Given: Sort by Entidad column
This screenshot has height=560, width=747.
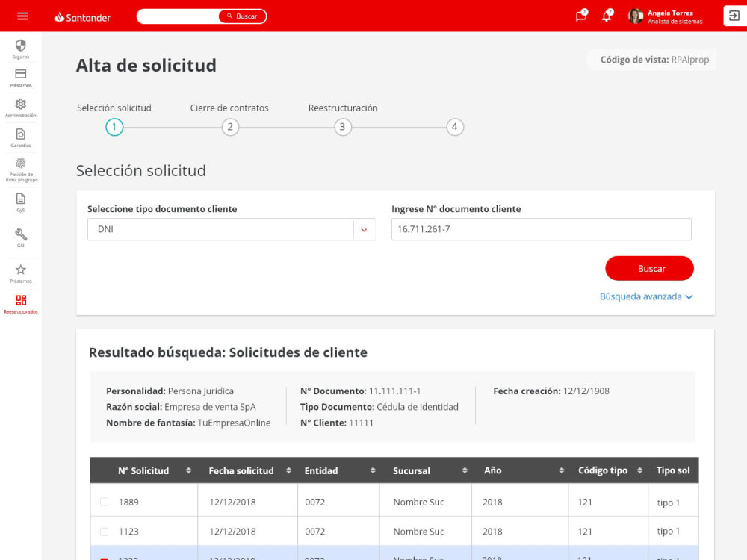Looking at the screenshot, I should coord(373,470).
